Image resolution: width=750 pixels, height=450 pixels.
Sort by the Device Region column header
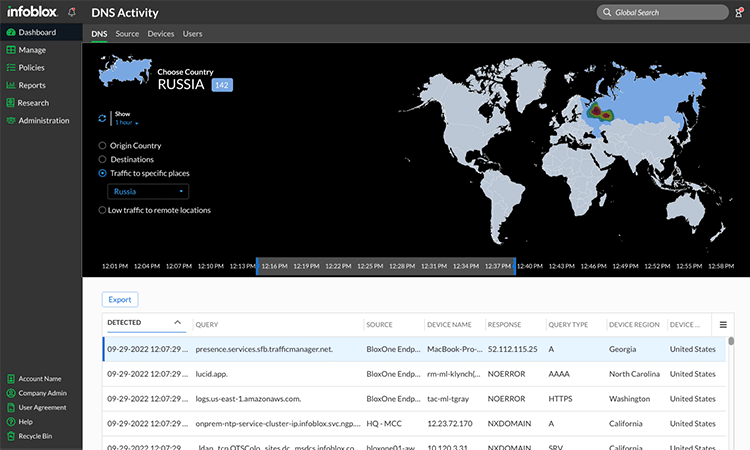[x=634, y=325]
